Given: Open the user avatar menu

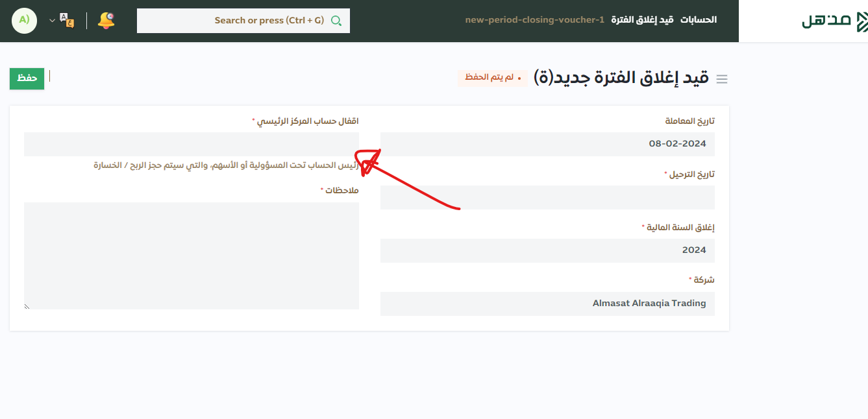Looking at the screenshot, I should point(24,20).
